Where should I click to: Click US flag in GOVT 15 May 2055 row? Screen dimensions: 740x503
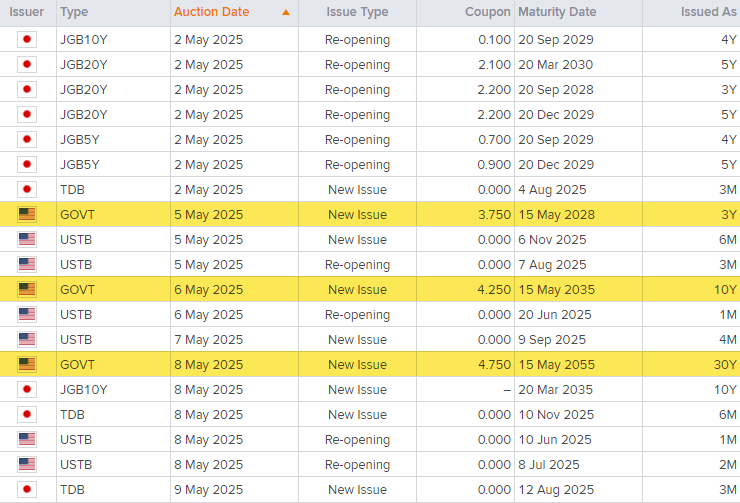tap(27, 364)
